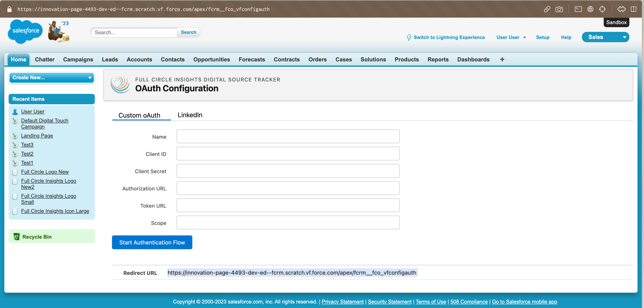Open the Leads tab

pos(110,60)
